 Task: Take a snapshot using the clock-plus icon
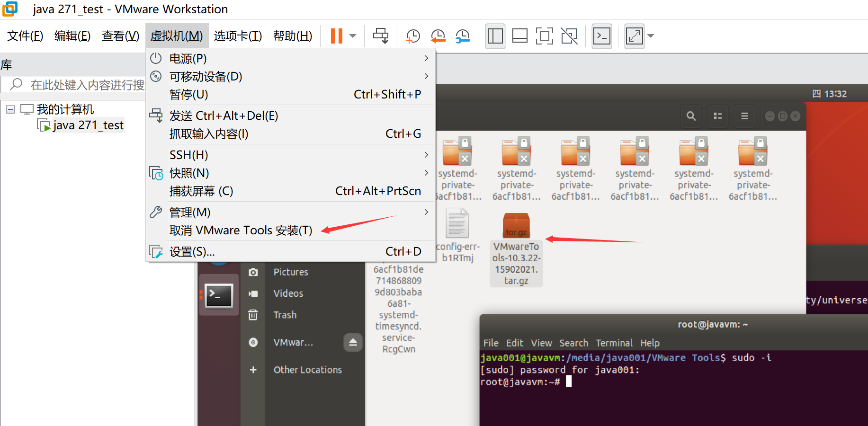413,36
